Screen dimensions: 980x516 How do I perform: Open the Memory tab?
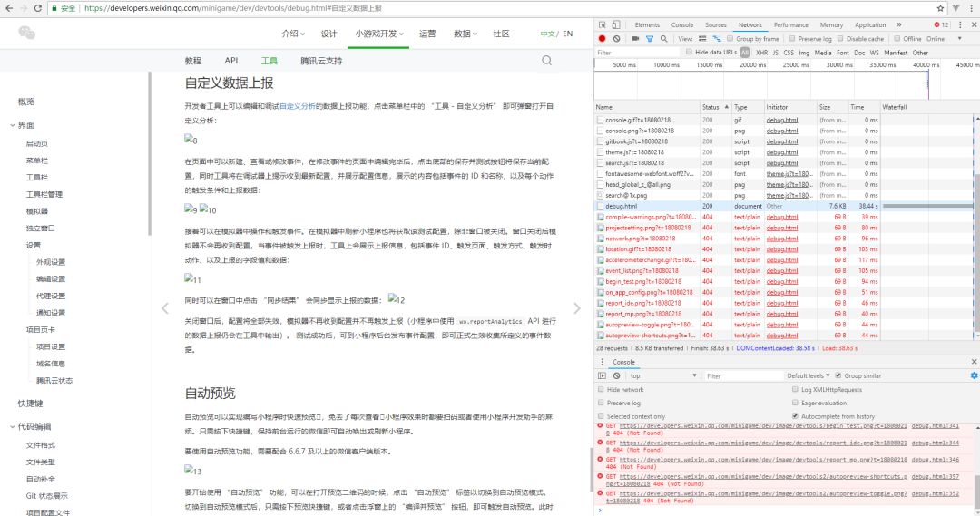[x=831, y=25]
